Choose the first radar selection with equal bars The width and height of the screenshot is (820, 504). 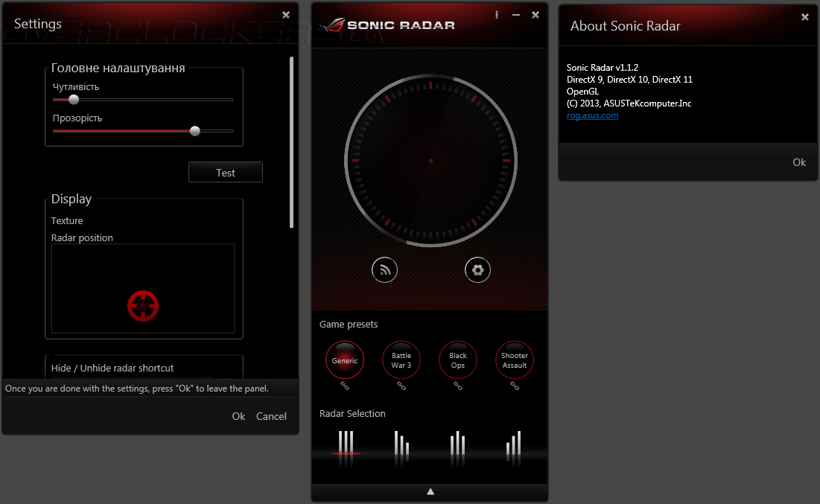pyautogui.click(x=346, y=443)
